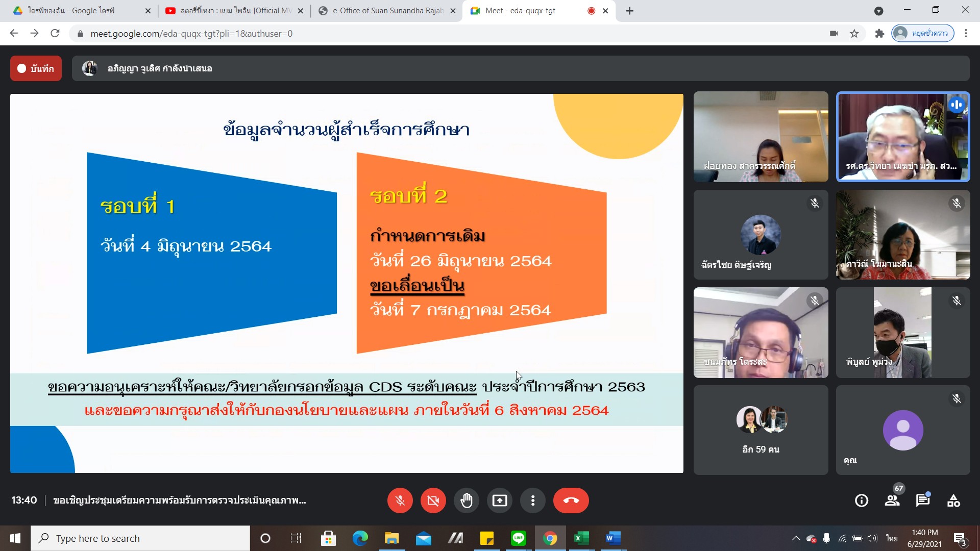980x551 pixels.
Task: Toggle the raise hand button
Action: (x=466, y=500)
